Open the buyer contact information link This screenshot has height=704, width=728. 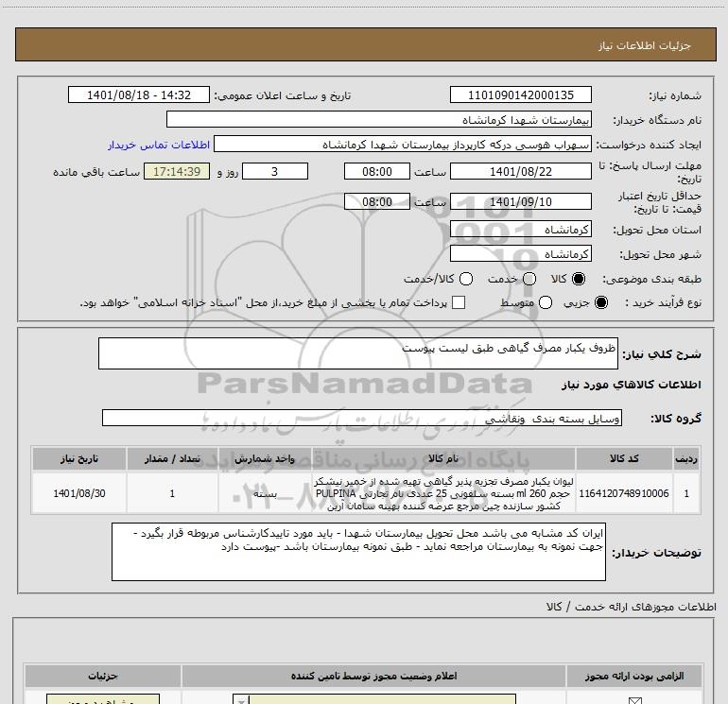point(159,145)
